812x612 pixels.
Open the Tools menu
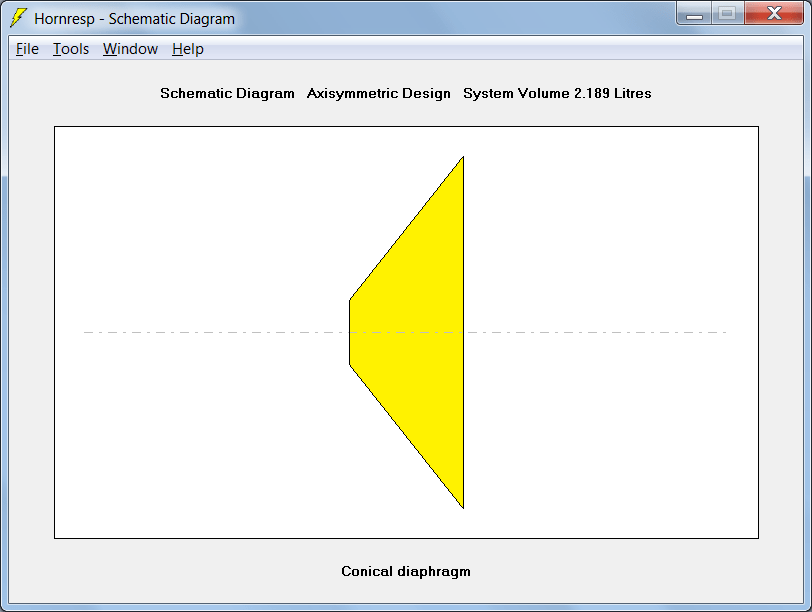[x=71, y=49]
